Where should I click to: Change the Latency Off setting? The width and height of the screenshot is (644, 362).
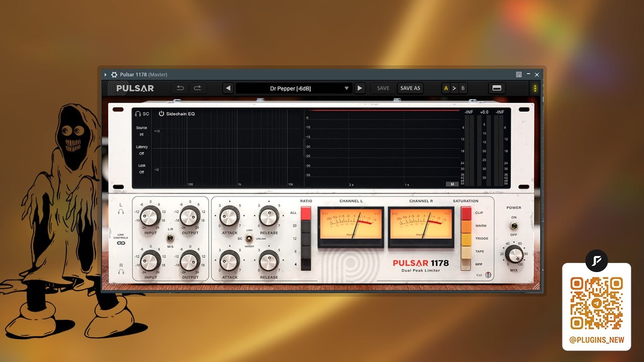click(x=142, y=150)
